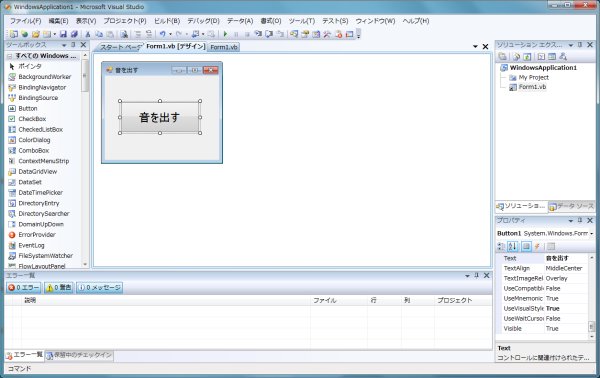Select the Pointer tool in Toolbox
This screenshot has width=600, height=378.
30,66
